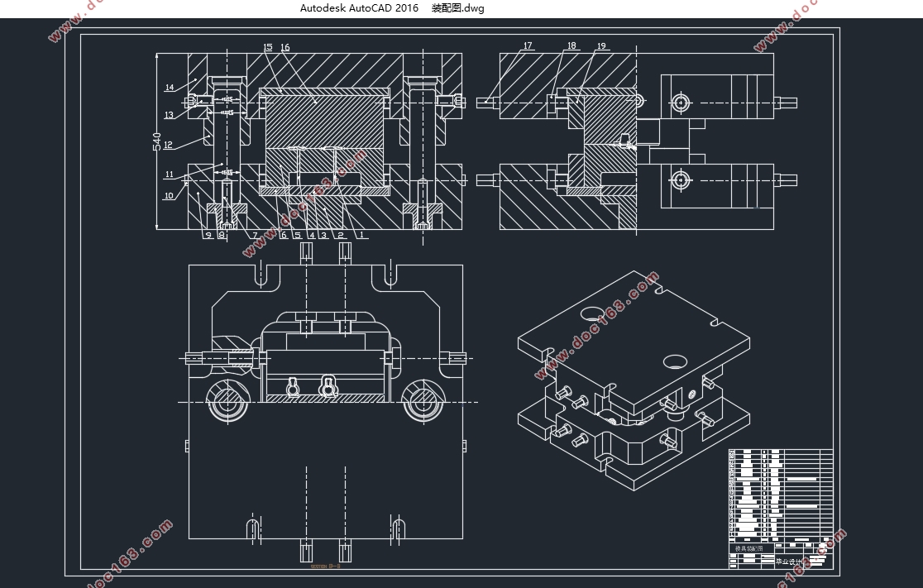
Task: Select part callout number "10"
Action: tap(169, 196)
